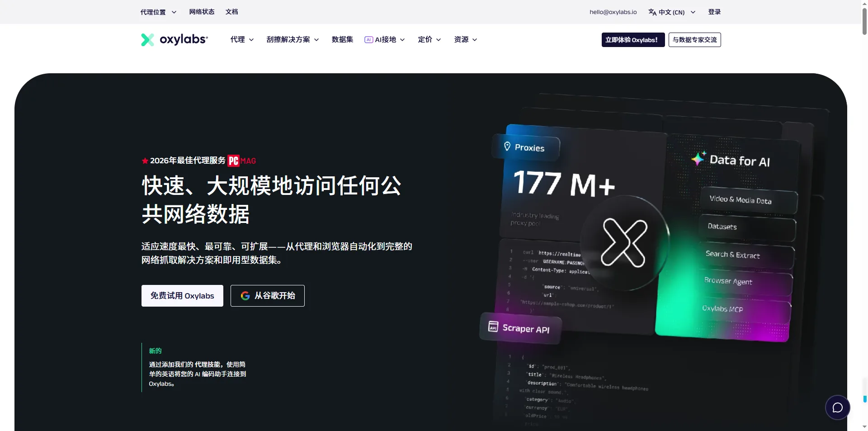Click the 新的 label above the news note

coord(155,351)
